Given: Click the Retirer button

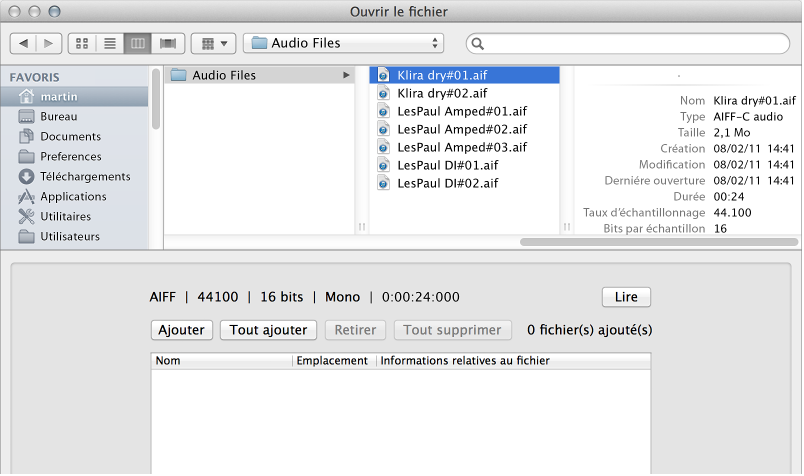Looking at the screenshot, I should pyautogui.click(x=355, y=330).
